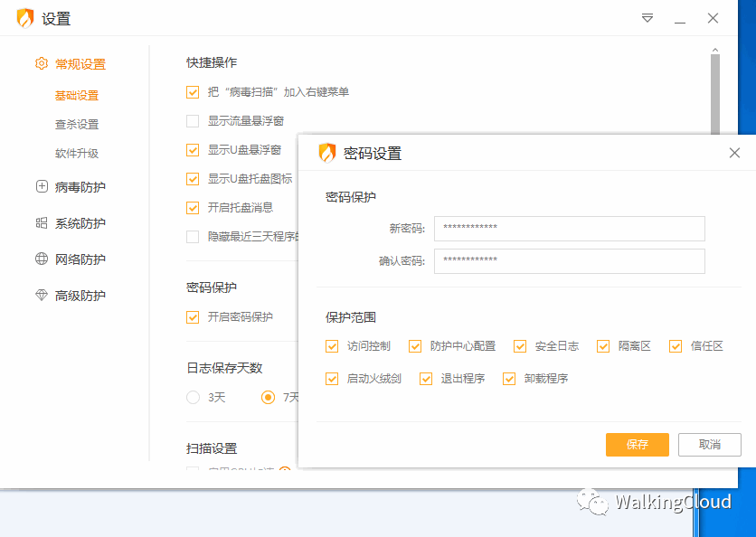Toggle 开启密码保护 checkbox

pos(193,317)
